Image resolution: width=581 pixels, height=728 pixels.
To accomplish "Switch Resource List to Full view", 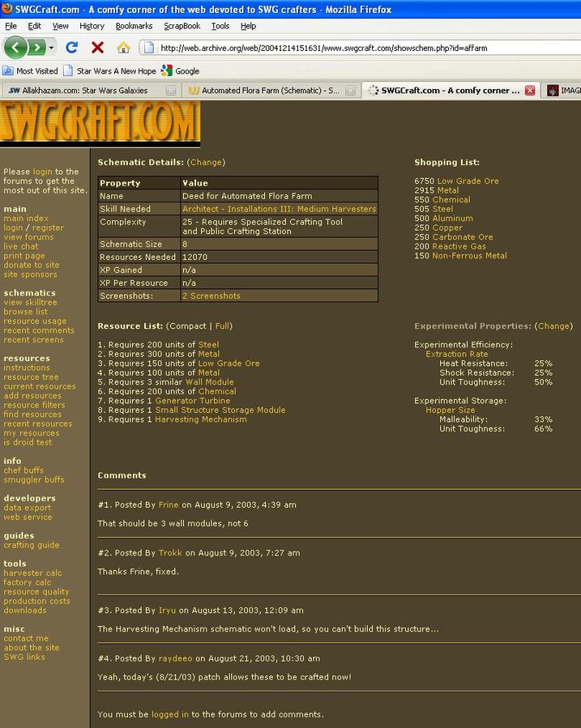I will (222, 326).
